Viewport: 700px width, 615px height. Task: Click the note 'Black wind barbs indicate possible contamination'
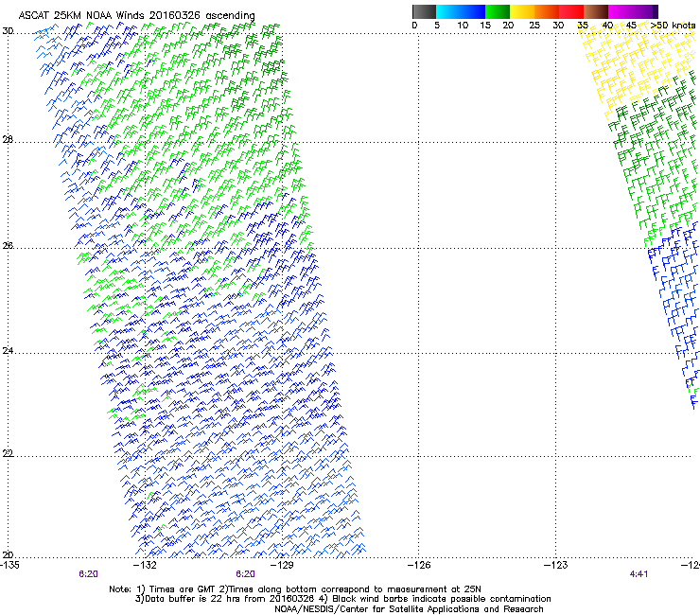point(442,599)
